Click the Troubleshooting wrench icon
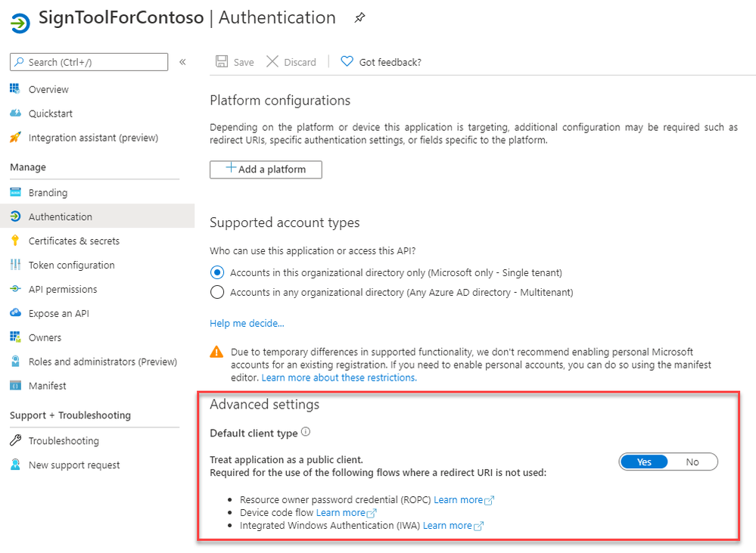Viewport: 756px width, 553px height. [x=15, y=440]
